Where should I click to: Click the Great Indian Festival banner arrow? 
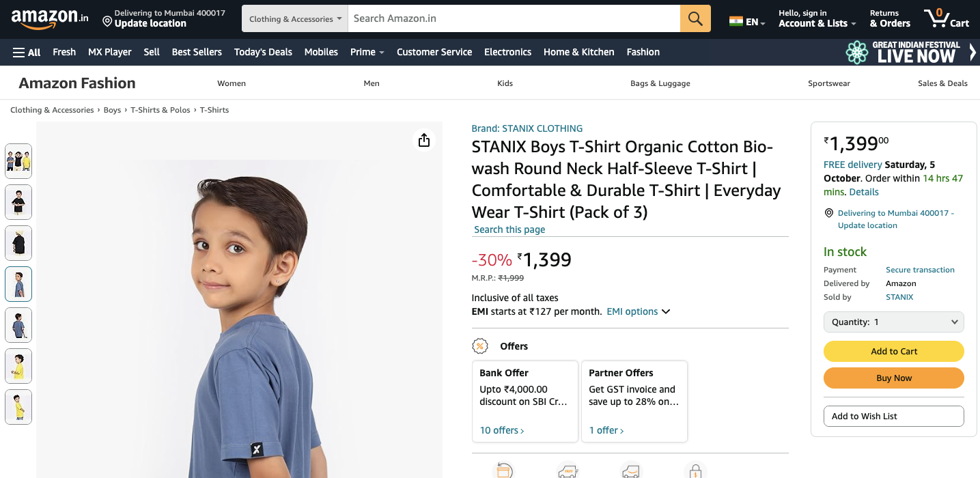tap(972, 52)
